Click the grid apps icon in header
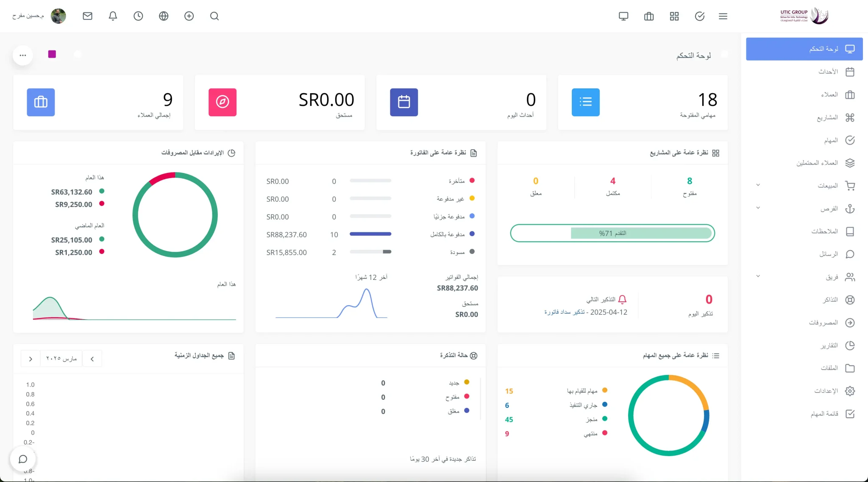868x482 pixels. [x=674, y=16]
